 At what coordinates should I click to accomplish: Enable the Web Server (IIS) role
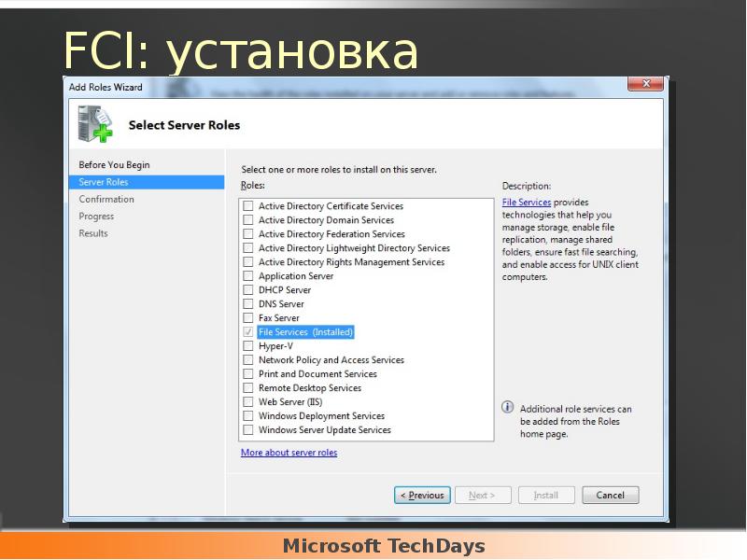(248, 401)
